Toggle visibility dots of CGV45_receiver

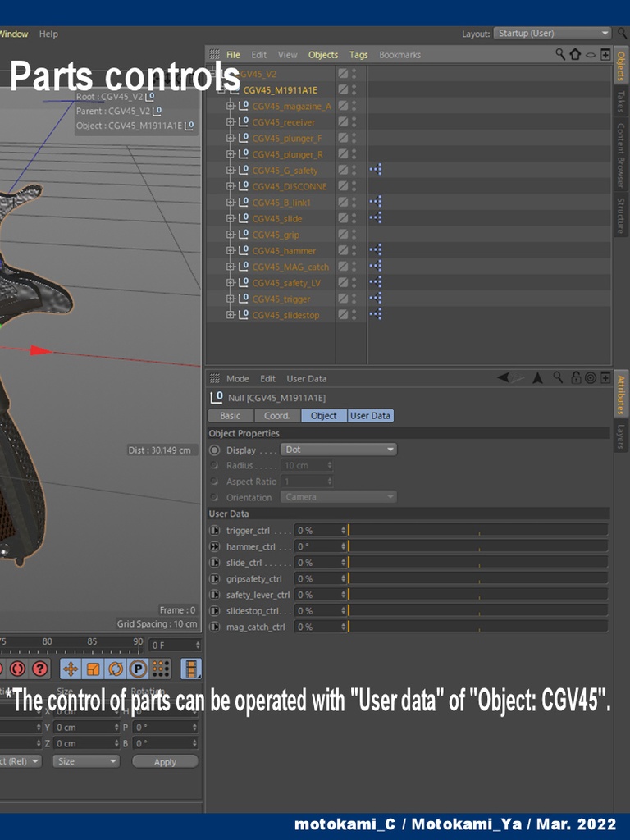coord(354,121)
